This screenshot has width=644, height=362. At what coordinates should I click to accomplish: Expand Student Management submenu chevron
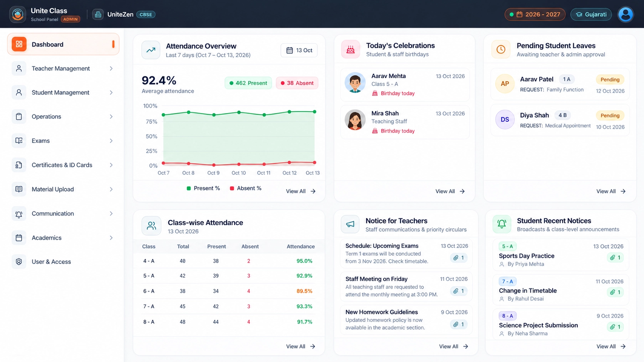point(111,93)
